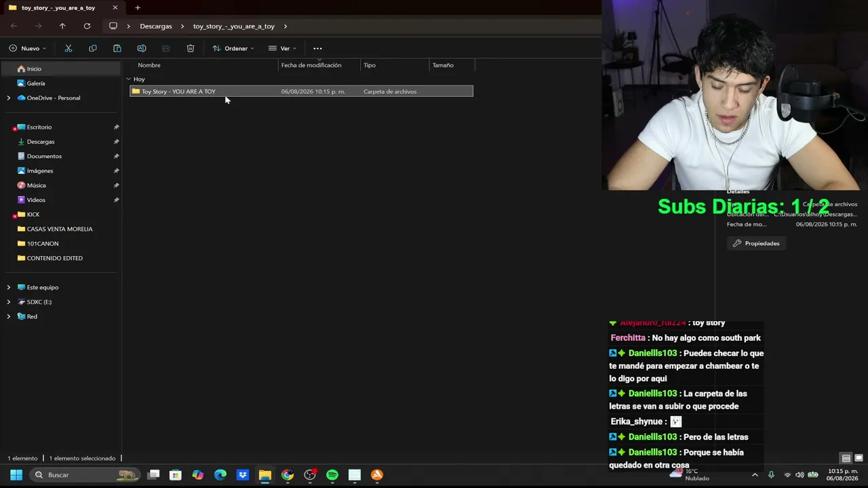Open the pinned Música folder

(61, 185)
